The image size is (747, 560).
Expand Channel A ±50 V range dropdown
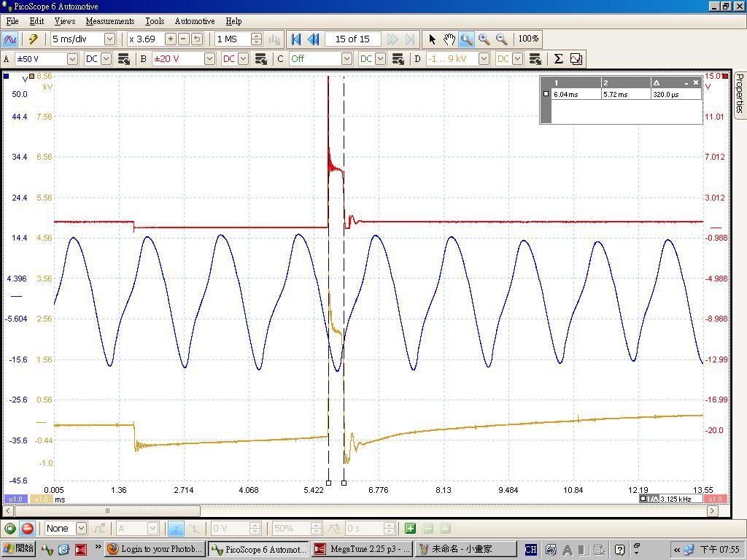tap(72, 59)
